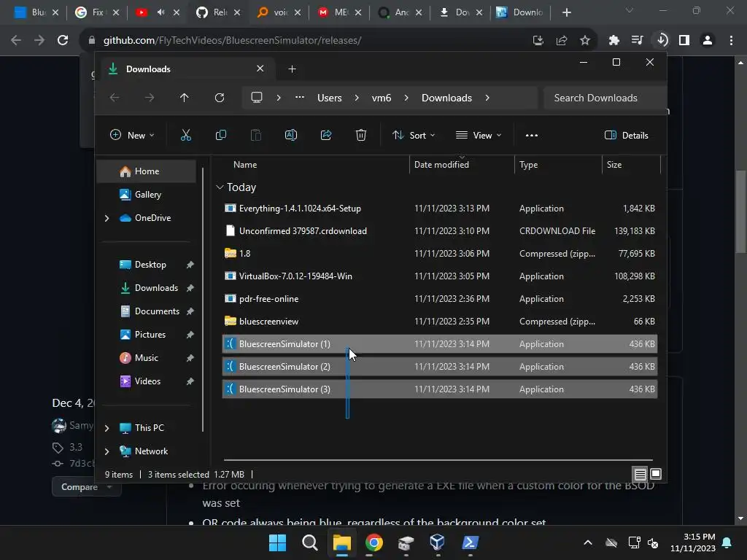Open the address bar ellipsis path menu

tap(299, 97)
